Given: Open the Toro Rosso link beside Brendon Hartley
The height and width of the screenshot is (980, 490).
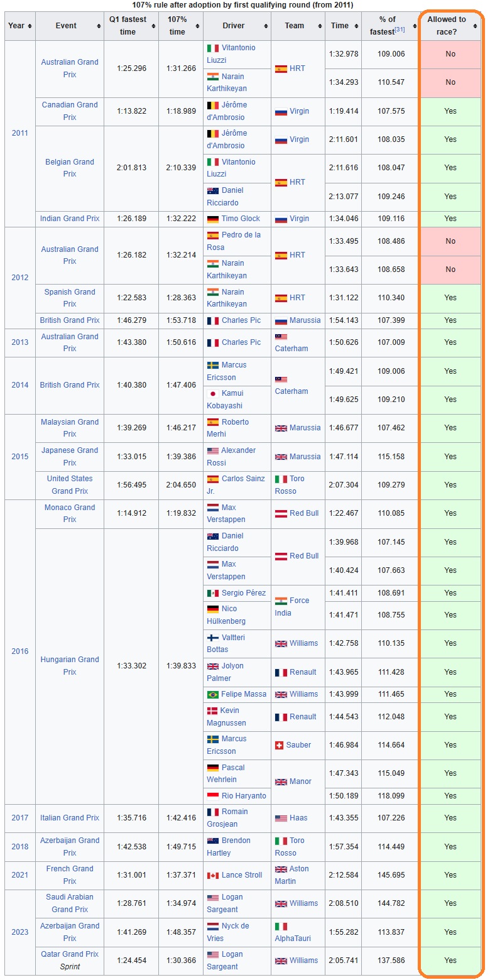Looking at the screenshot, I should 290,847.
